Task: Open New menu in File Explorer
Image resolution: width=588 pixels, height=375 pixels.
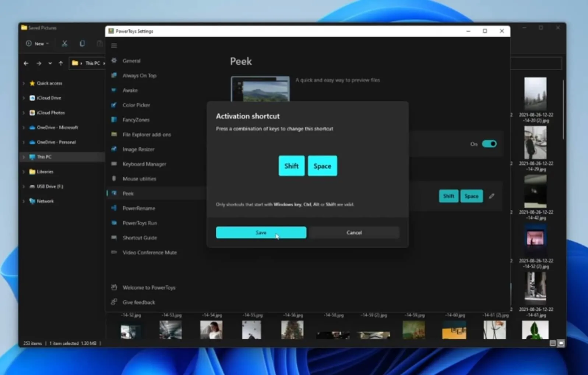Action: point(38,43)
